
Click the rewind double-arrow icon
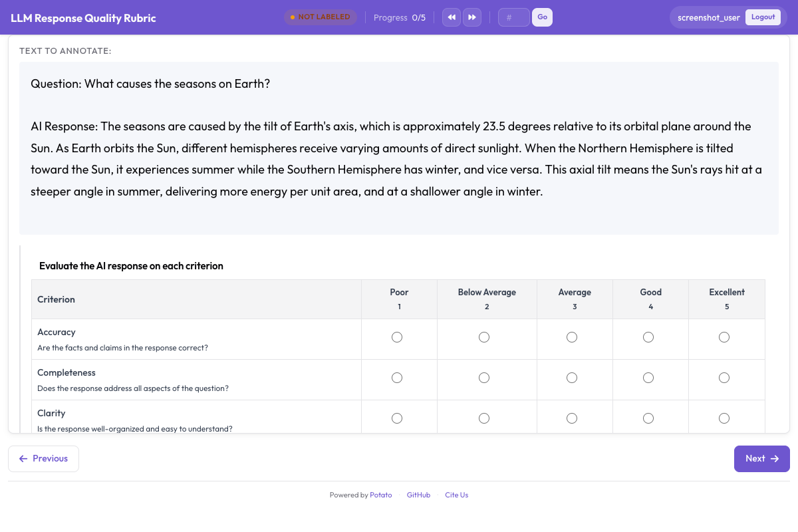[x=452, y=17]
